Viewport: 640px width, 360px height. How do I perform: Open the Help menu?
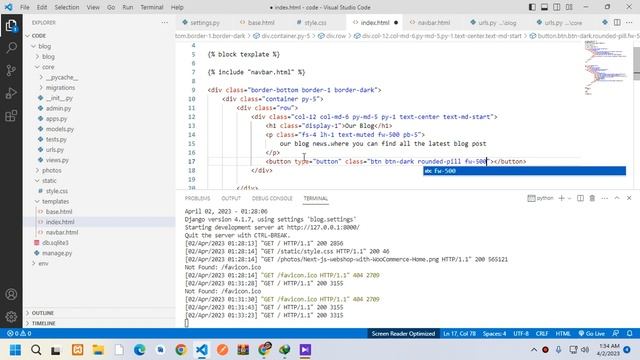(177, 7)
